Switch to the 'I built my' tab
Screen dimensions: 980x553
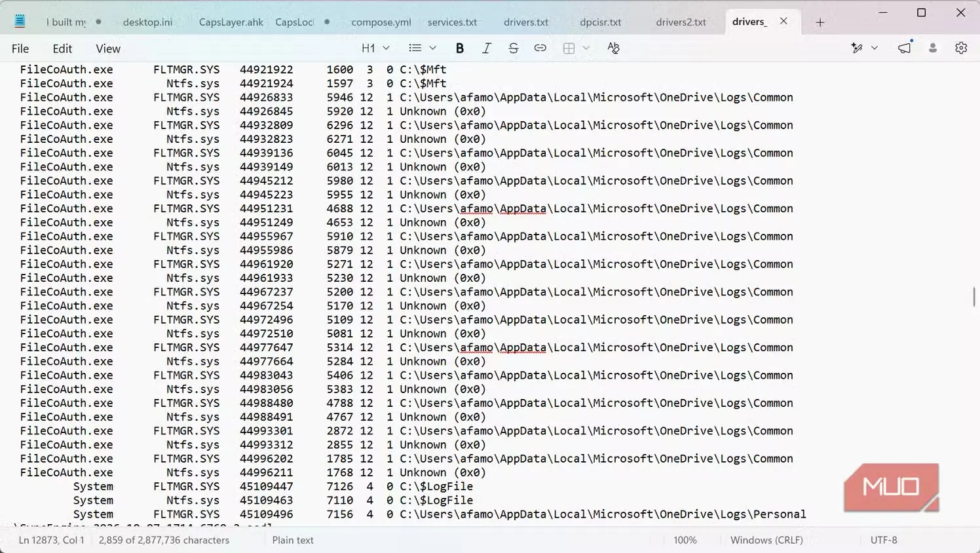click(66, 22)
